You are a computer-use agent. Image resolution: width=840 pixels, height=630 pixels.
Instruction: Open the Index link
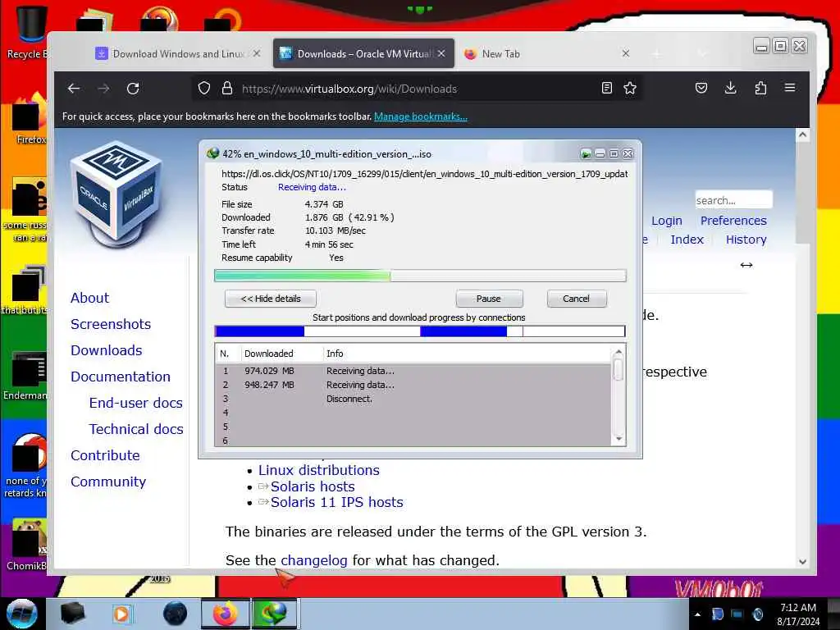click(x=687, y=240)
